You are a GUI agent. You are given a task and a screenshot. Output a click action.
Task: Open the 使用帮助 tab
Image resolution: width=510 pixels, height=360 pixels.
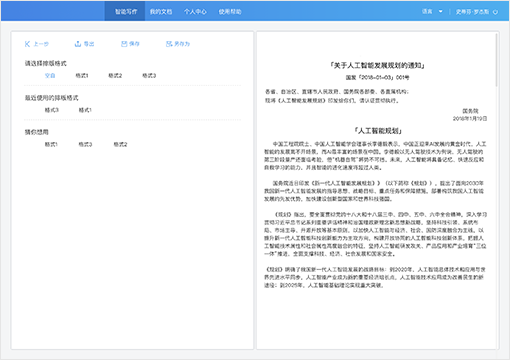230,12
